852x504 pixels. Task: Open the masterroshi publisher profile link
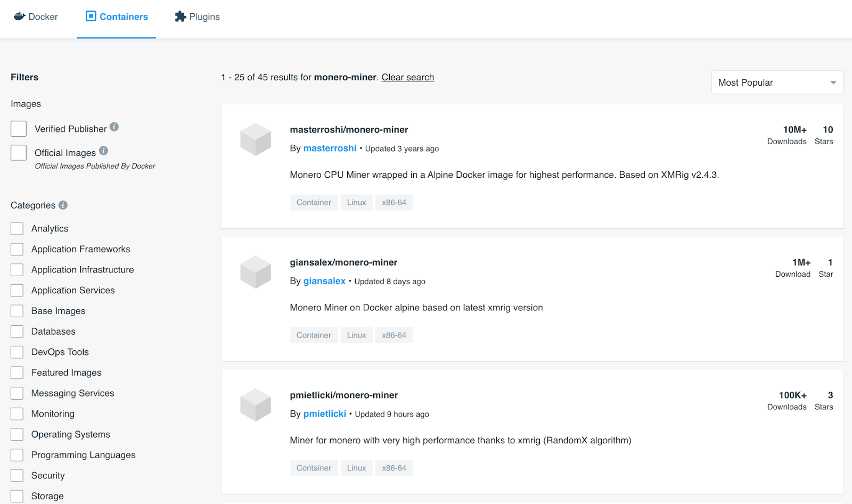click(330, 148)
